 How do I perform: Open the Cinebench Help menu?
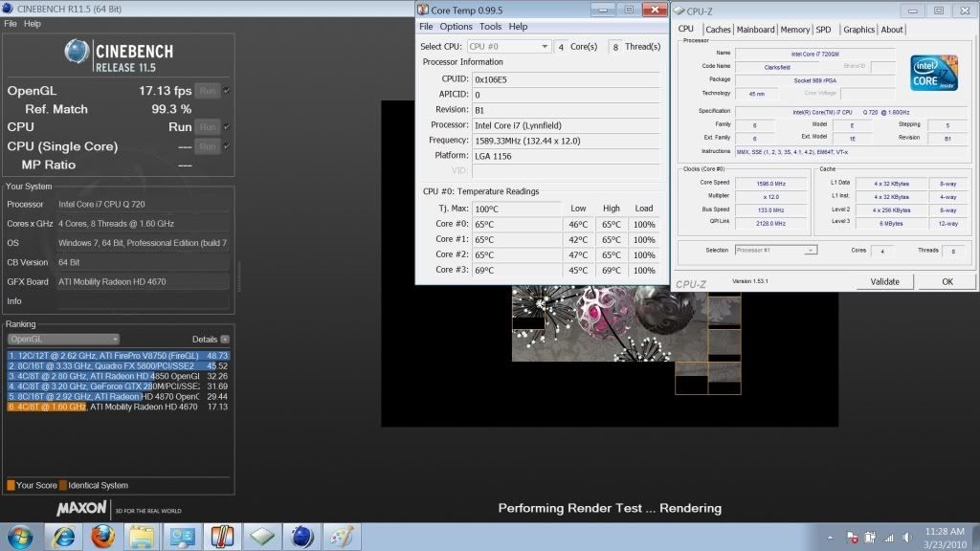(33, 24)
